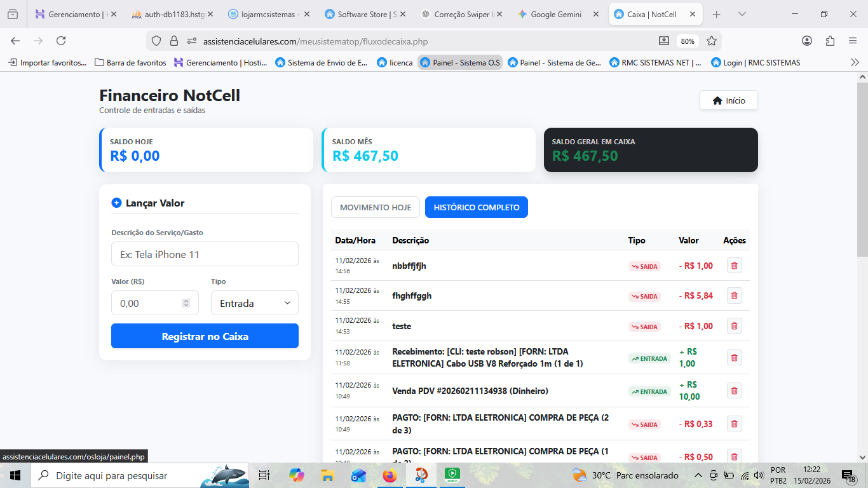This screenshot has width=868, height=488.
Task: Click the Descrição do Serviço/Gasto input field
Action: point(205,254)
